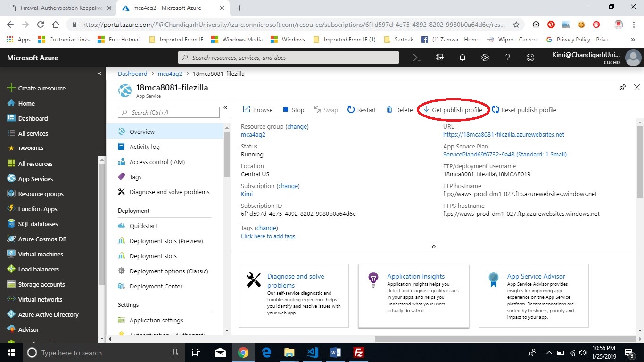
Task: Open the feedback smiley icon
Action: click(530, 58)
